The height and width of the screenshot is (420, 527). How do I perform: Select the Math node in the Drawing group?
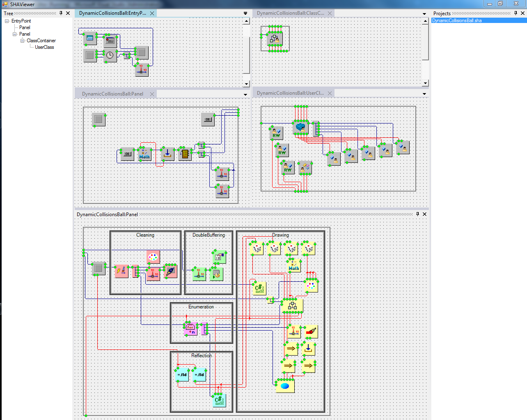pyautogui.click(x=294, y=266)
